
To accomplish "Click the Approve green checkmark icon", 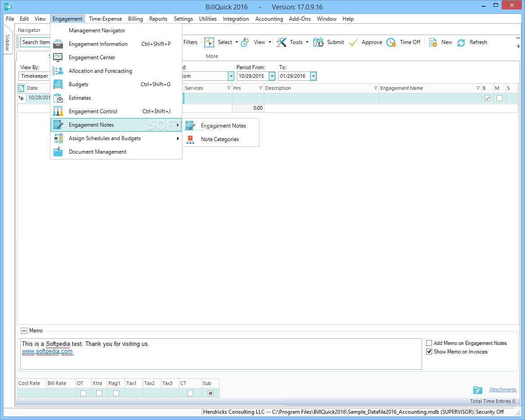I will coord(353,43).
